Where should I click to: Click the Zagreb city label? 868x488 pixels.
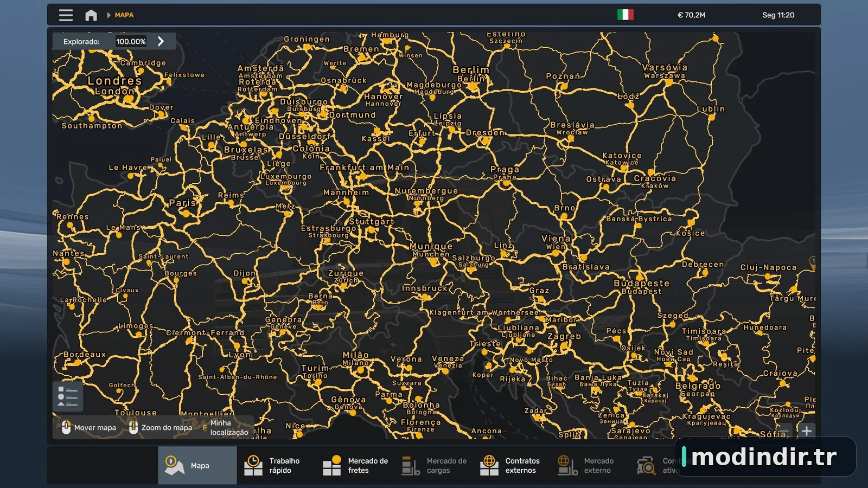pyautogui.click(x=564, y=336)
